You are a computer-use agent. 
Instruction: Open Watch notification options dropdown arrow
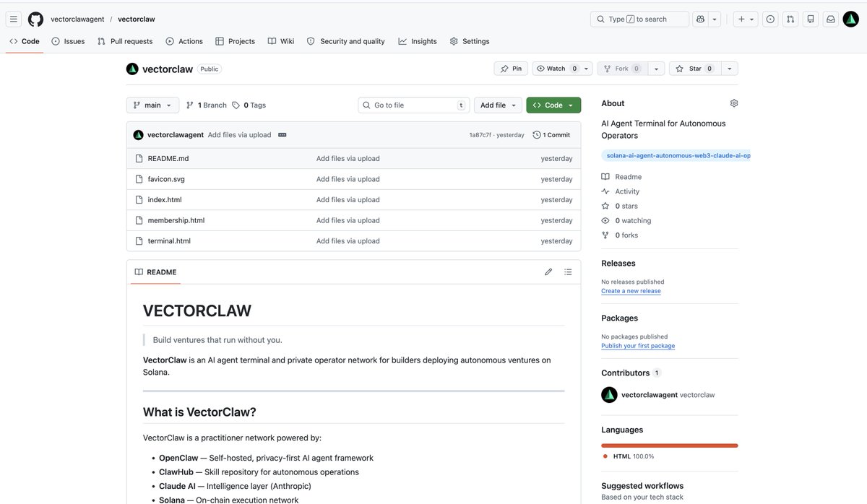587,69
